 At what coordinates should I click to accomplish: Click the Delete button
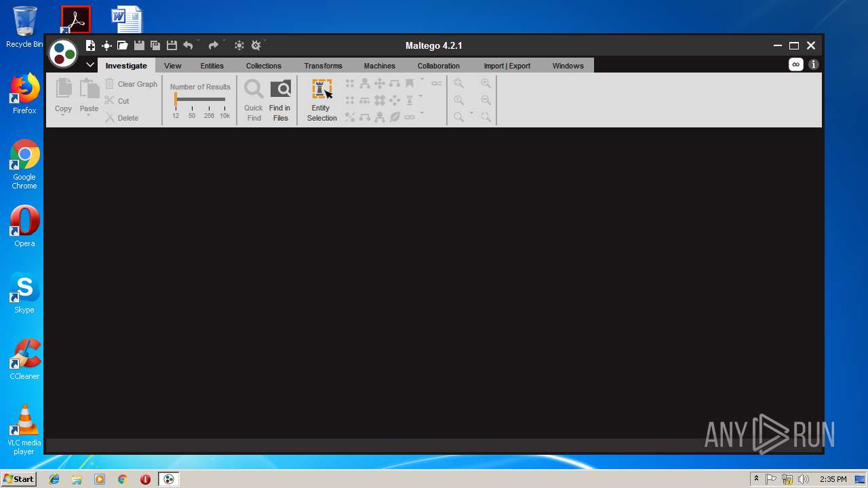pos(121,118)
